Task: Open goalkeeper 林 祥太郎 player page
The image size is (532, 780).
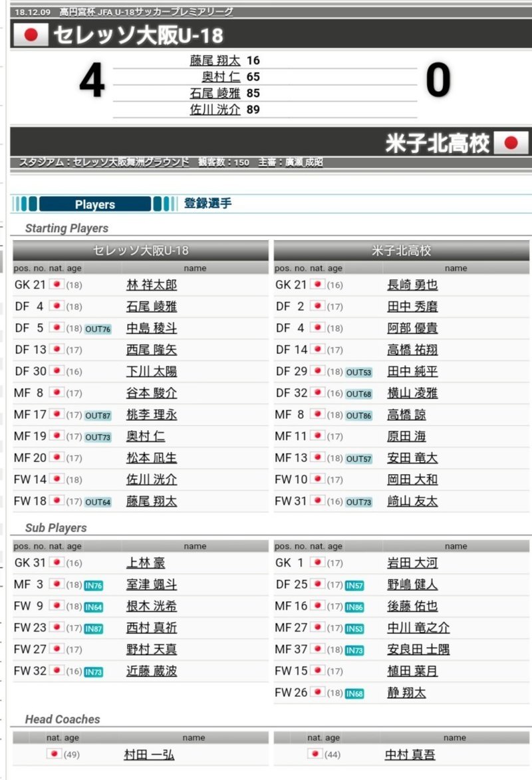Action: click(152, 285)
